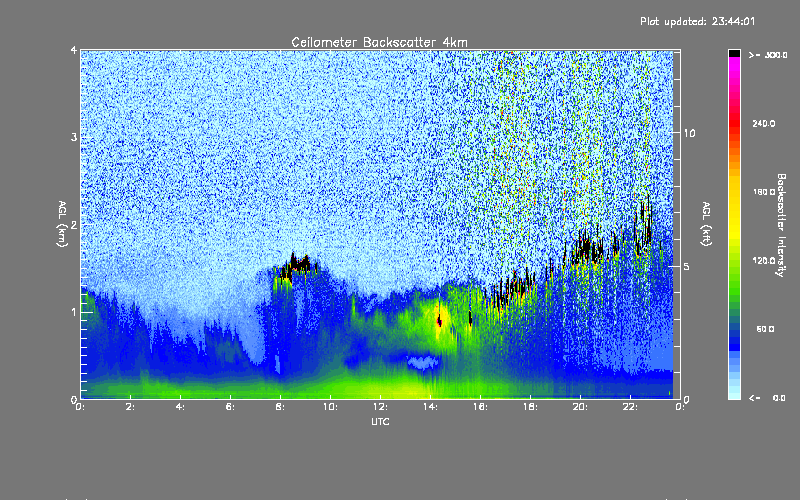Click the '0:' tick that follows 22: on the UTC axis
The width and height of the screenshot is (800, 500).
click(x=680, y=407)
